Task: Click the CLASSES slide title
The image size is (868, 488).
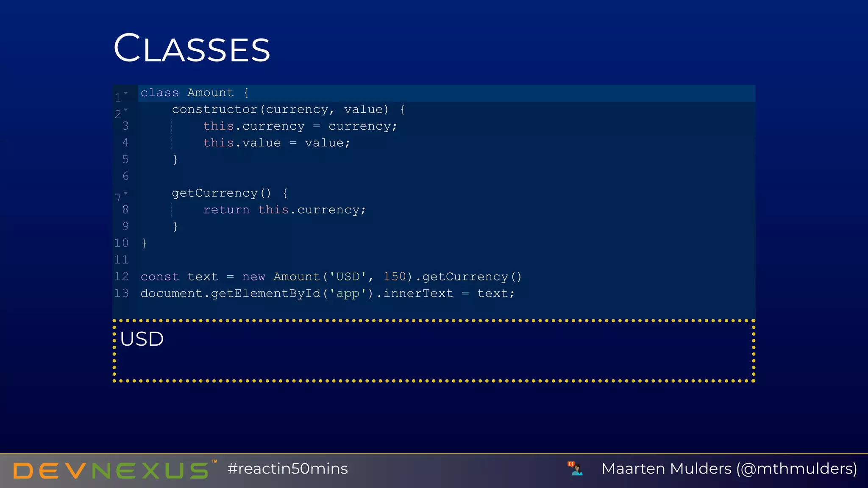Action: 192,48
